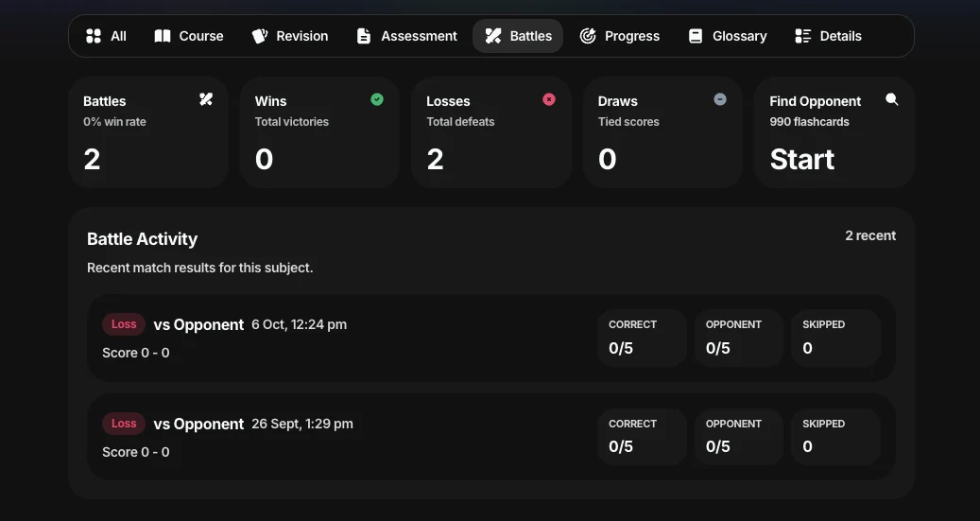Click the Details list icon
The width and height of the screenshot is (980, 521).
[x=802, y=36]
